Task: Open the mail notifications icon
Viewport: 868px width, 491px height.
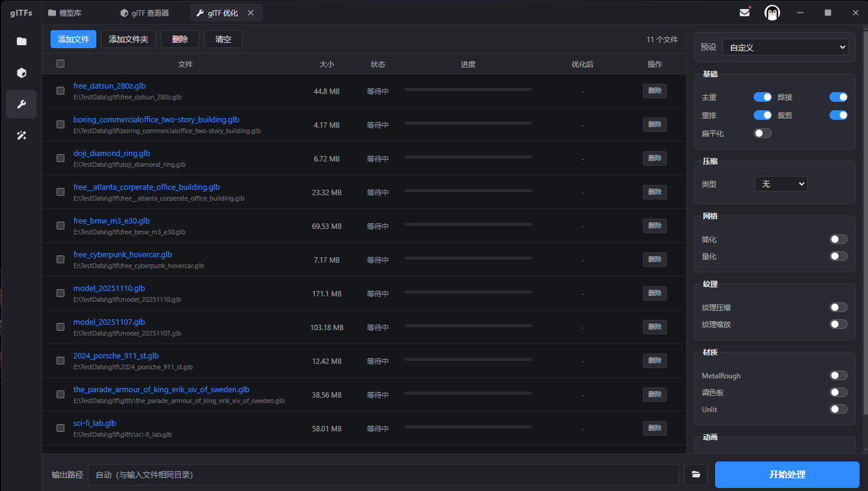Action: click(x=745, y=13)
